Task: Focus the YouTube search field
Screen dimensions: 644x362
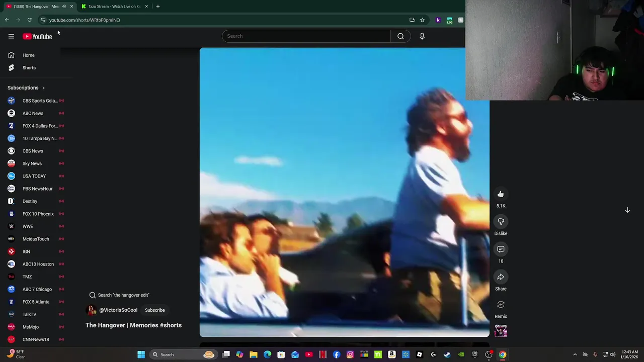Action: point(306,36)
